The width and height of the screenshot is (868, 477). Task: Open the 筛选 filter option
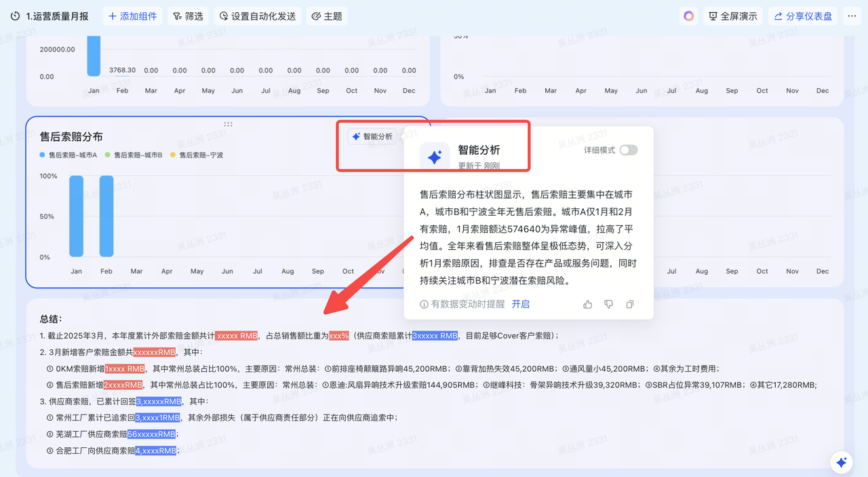(x=188, y=16)
